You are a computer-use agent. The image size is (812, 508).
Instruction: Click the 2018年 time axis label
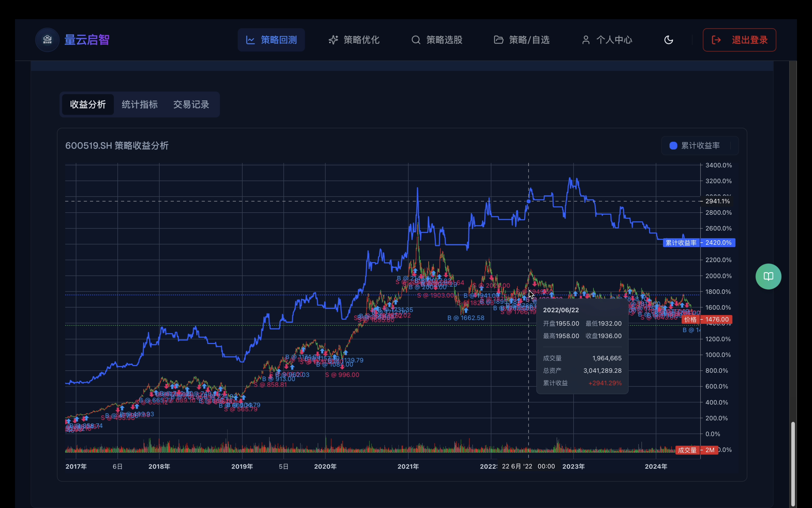(x=159, y=466)
